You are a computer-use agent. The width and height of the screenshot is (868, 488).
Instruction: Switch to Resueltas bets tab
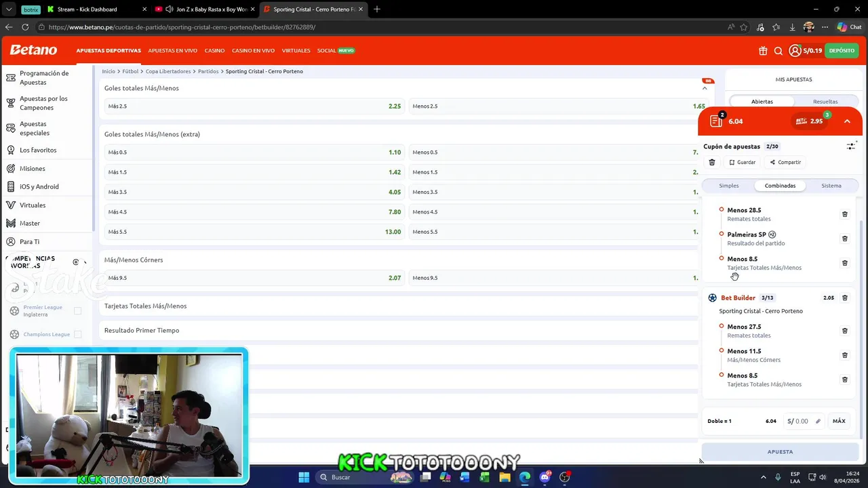tap(825, 102)
